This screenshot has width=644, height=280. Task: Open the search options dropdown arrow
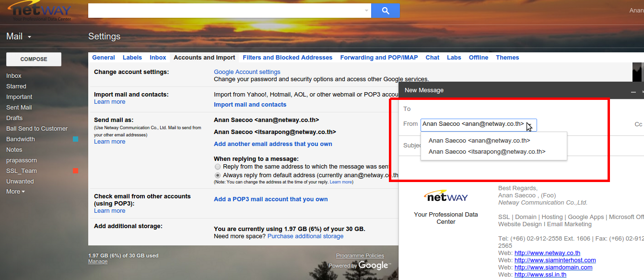(367, 11)
